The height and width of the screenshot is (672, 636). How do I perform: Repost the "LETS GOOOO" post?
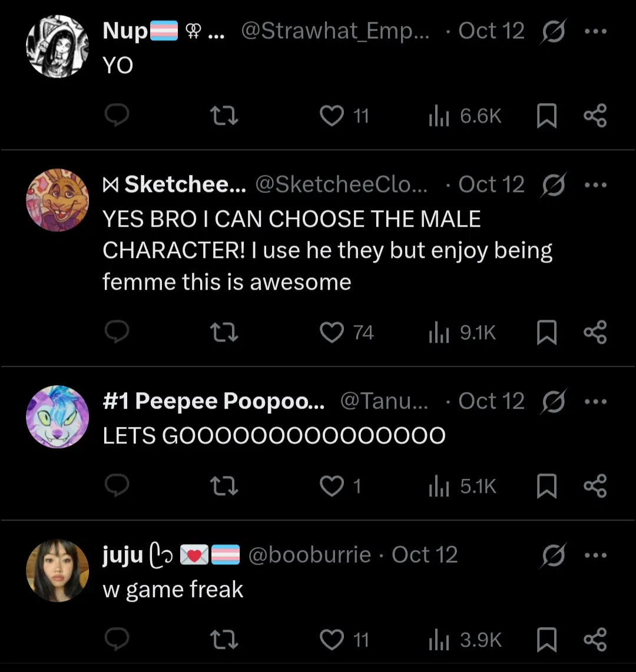(x=224, y=486)
